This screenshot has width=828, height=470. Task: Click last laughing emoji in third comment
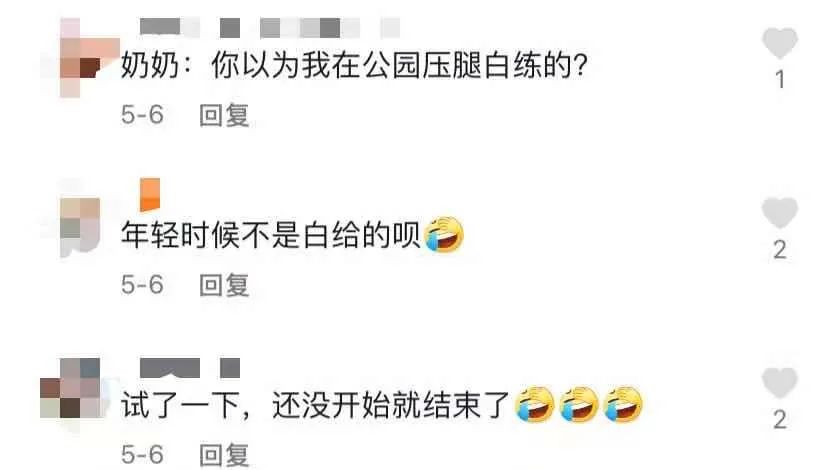click(623, 405)
